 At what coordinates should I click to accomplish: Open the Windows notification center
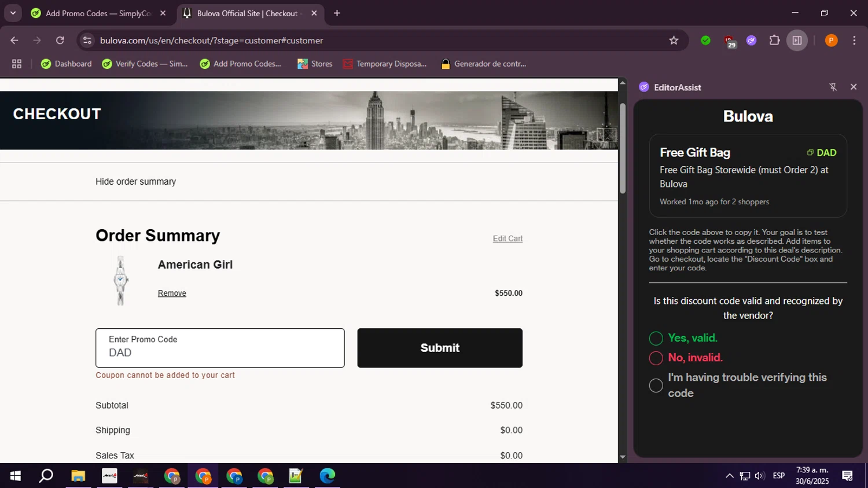(848, 476)
